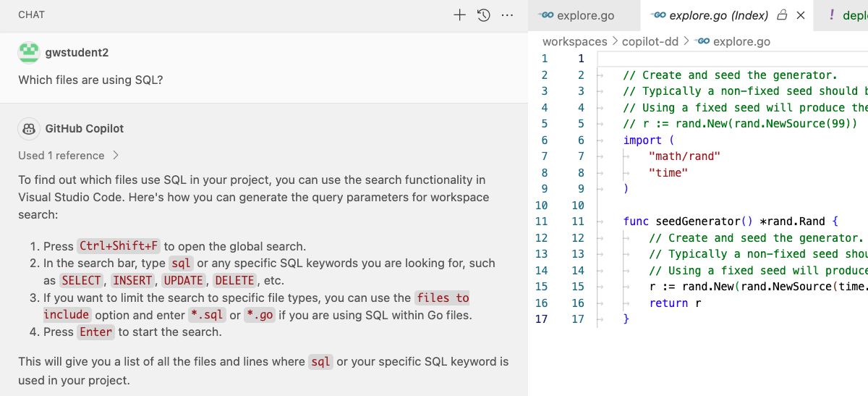868x396 pixels.
Task: Click "math/rand" import line
Action: pos(685,156)
